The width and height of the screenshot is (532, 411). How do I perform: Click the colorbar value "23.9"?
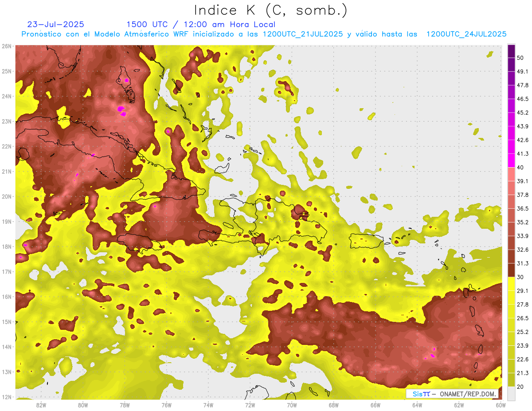[x=522, y=345]
